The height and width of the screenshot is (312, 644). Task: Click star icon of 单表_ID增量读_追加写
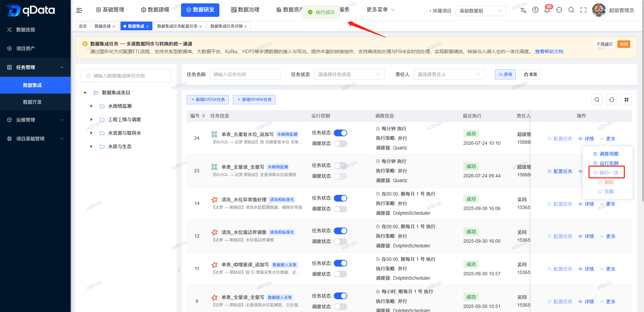(214, 265)
